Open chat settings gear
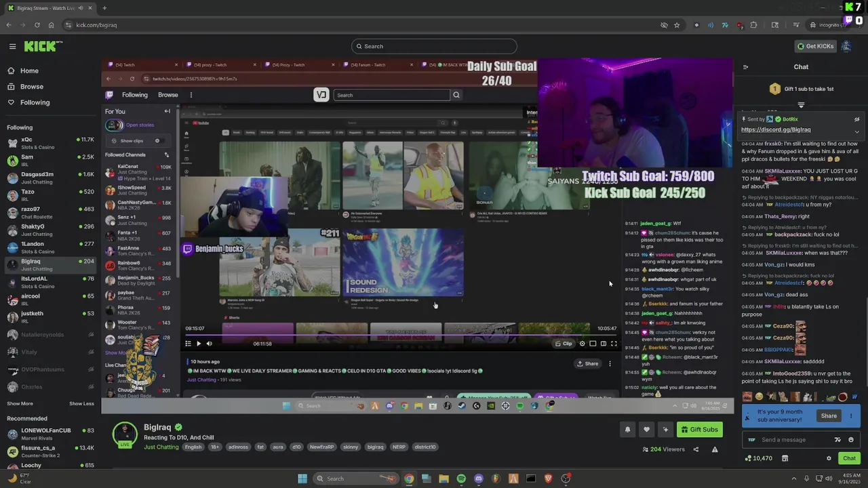868x488 pixels. (x=829, y=459)
